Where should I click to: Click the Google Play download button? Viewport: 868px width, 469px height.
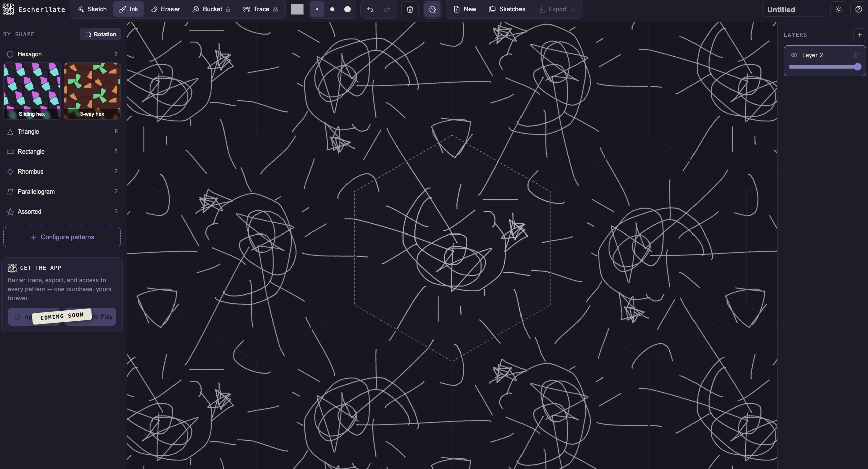pos(90,317)
